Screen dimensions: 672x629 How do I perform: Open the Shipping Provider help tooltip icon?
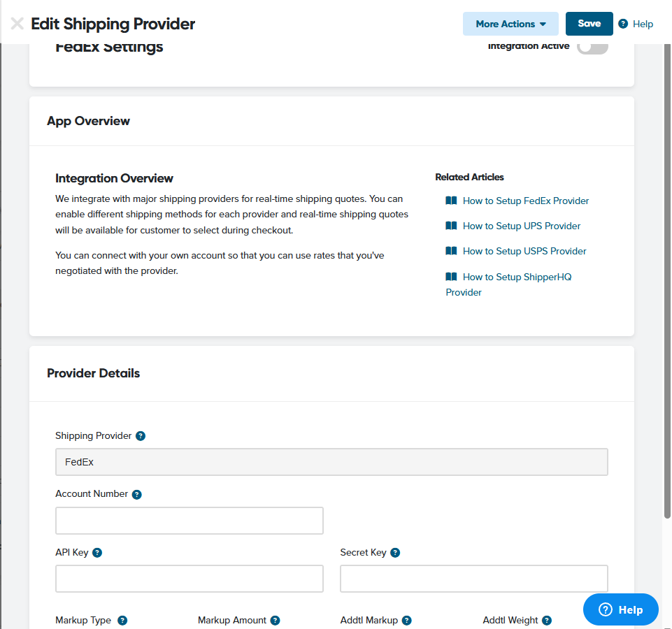tap(141, 436)
